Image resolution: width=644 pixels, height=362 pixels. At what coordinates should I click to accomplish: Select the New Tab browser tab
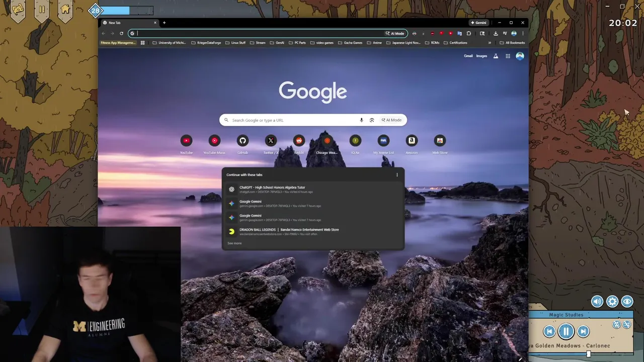pos(129,23)
